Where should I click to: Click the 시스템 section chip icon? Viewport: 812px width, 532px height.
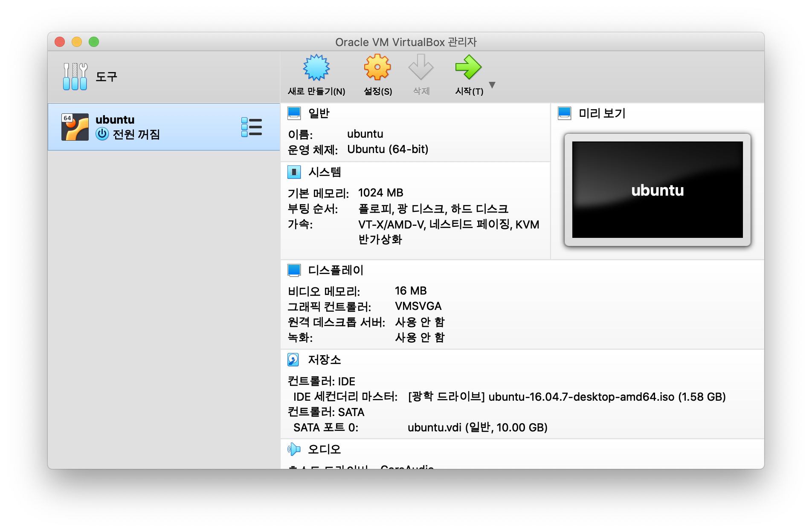(294, 172)
